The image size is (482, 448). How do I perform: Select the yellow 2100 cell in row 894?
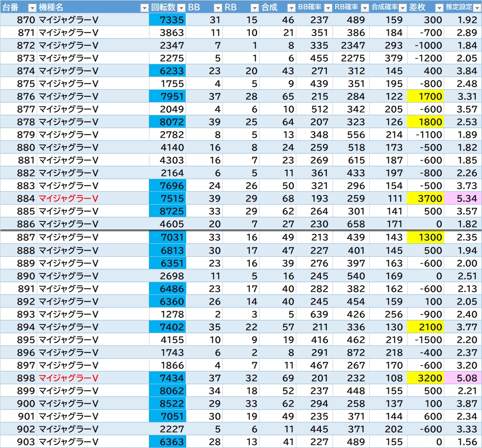tap(425, 327)
